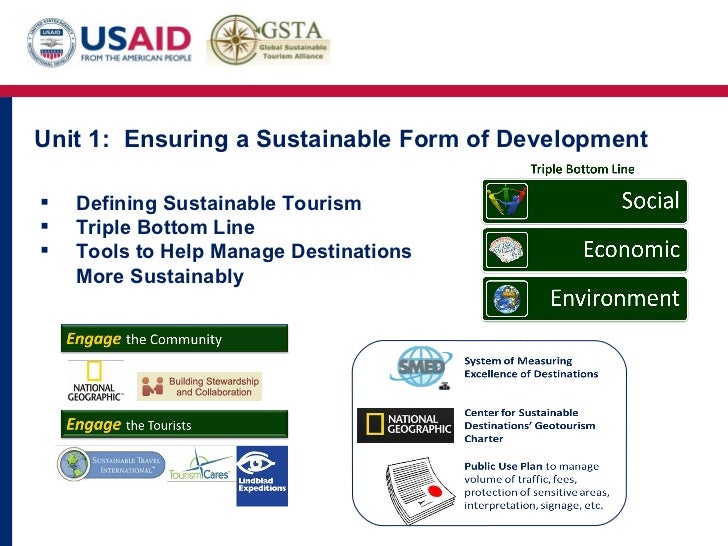Image resolution: width=728 pixels, height=546 pixels.
Task: Click the Triple Bottom Line heading above bars
Action: coord(582,169)
